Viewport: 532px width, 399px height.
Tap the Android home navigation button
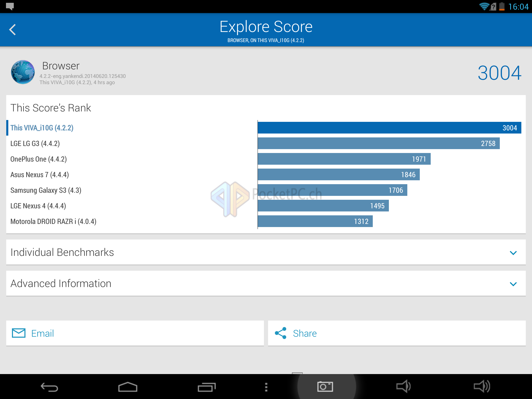tap(128, 387)
